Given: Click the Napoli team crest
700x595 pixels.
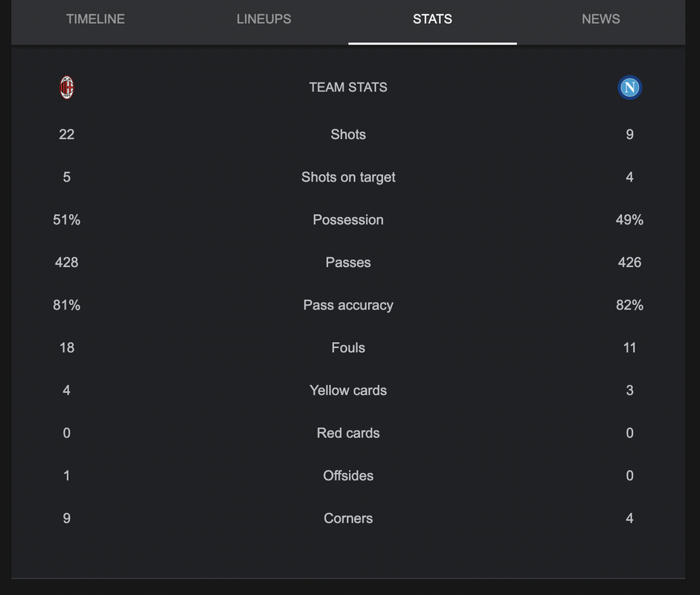Looking at the screenshot, I should (629, 88).
